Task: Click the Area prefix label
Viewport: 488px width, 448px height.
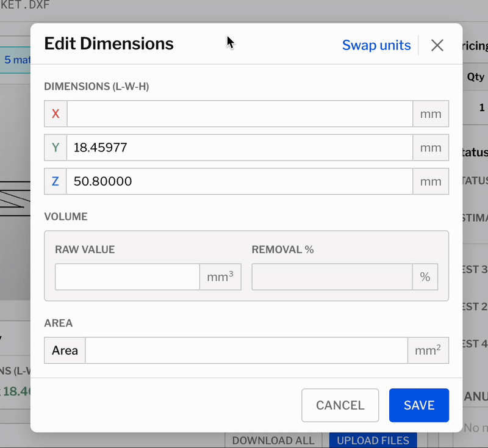Action: click(65, 350)
